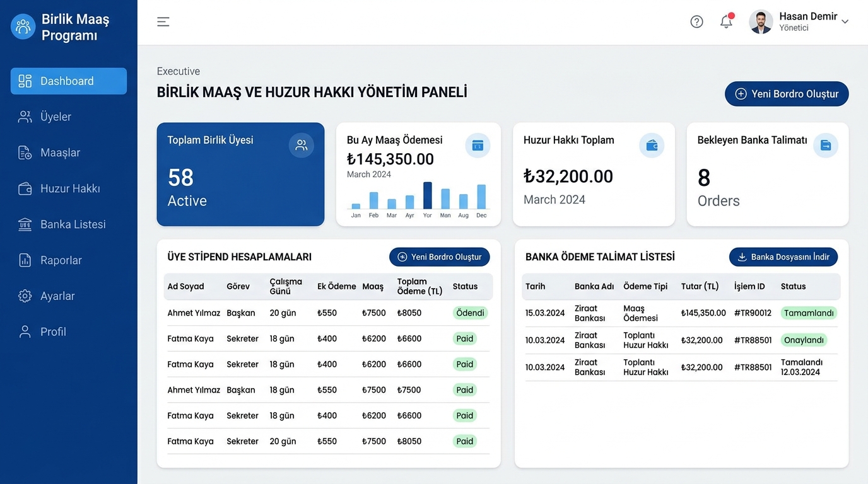Click the Banka Dosyasını İndir button
The width and height of the screenshot is (868, 484).
[x=783, y=257]
